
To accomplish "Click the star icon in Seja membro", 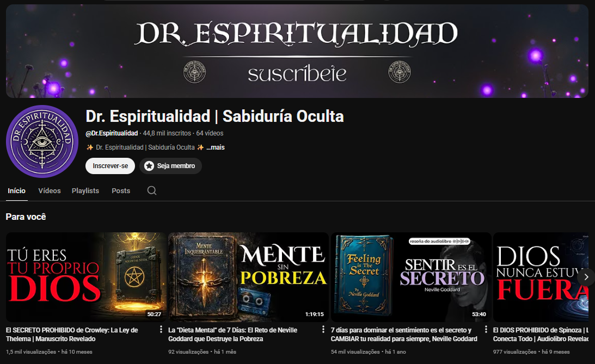I will coord(149,166).
